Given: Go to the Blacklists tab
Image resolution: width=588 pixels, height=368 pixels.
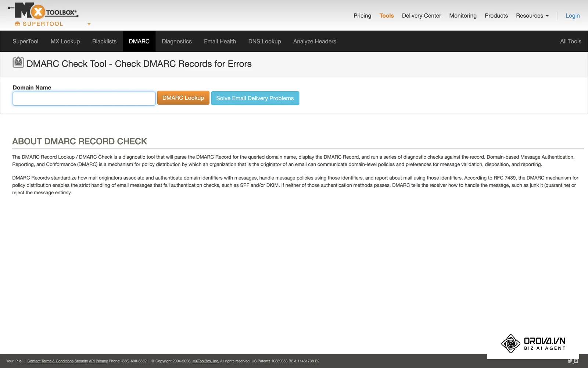Looking at the screenshot, I should pyautogui.click(x=104, y=41).
